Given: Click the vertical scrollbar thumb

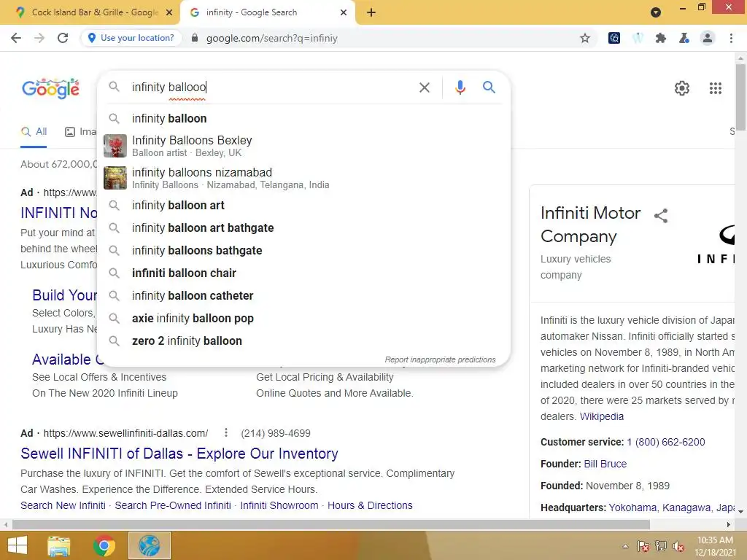Looking at the screenshot, I should tap(740, 97).
